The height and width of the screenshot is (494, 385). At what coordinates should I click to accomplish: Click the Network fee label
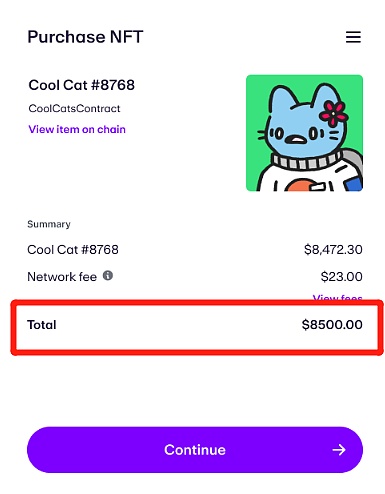[62, 276]
